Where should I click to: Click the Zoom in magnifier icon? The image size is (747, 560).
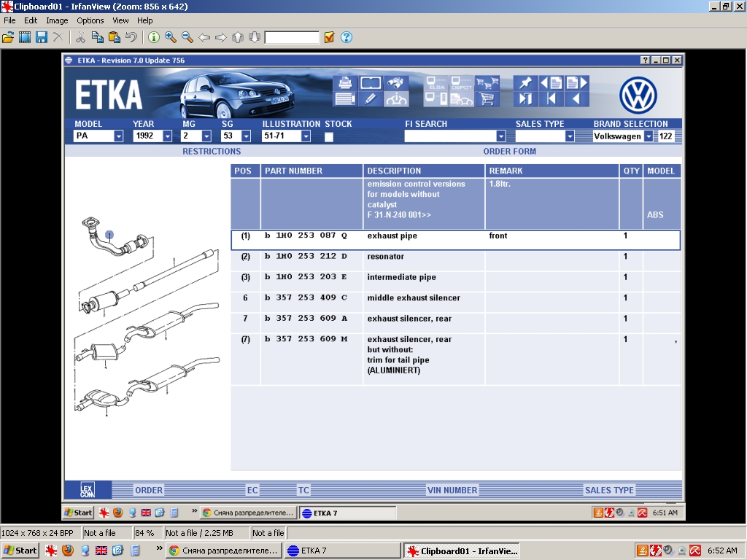[171, 37]
